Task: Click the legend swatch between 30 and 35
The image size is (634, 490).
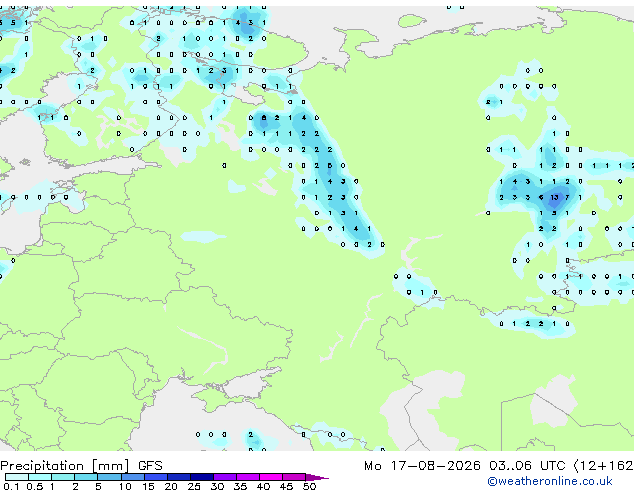Action: [225, 477]
